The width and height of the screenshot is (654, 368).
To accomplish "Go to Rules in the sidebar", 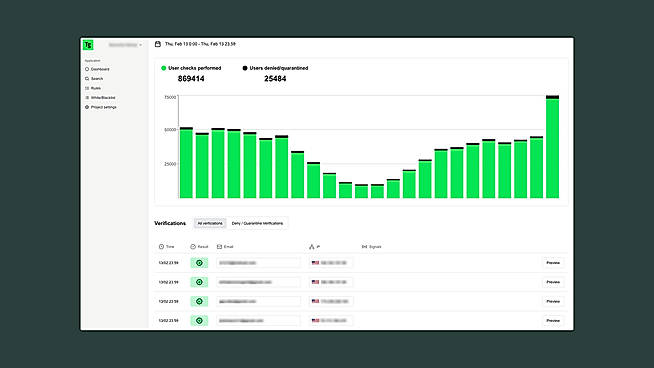I will pos(93,88).
